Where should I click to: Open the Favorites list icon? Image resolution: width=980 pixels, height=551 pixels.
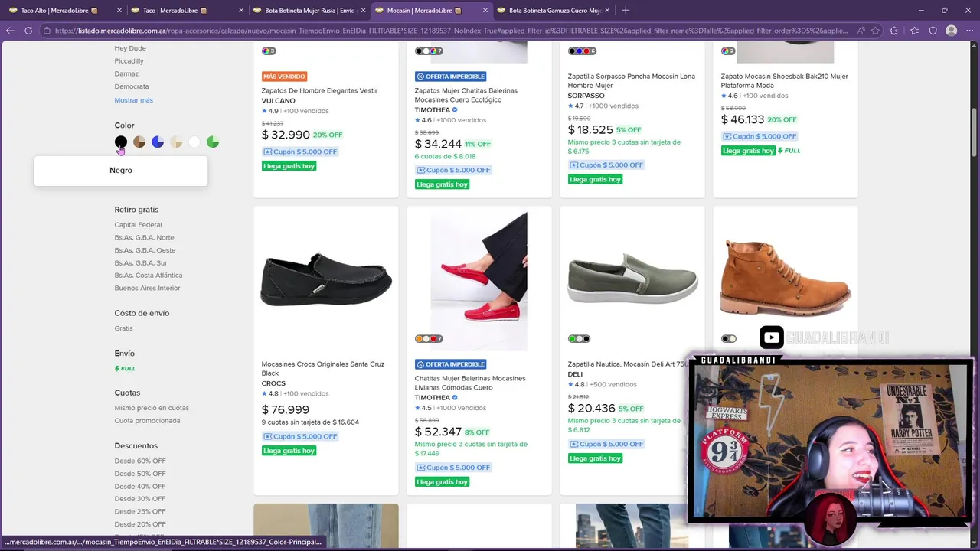(914, 31)
